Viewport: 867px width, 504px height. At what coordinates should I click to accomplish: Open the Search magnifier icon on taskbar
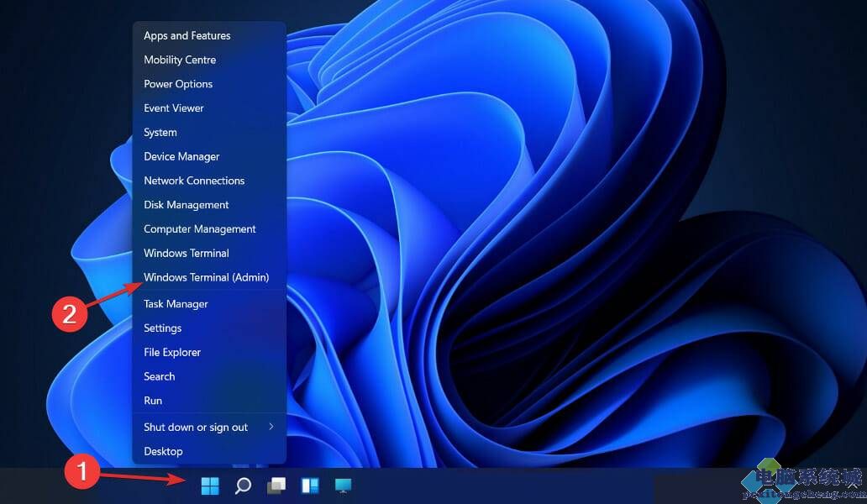(243, 486)
